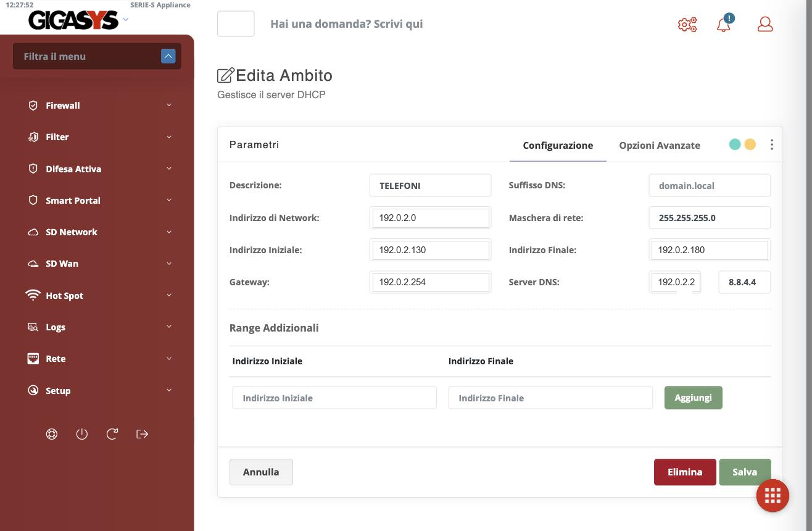Viewport: 812px width, 531px height.
Task: Click the Hot Spot wifi icon
Action: pyautogui.click(x=33, y=295)
